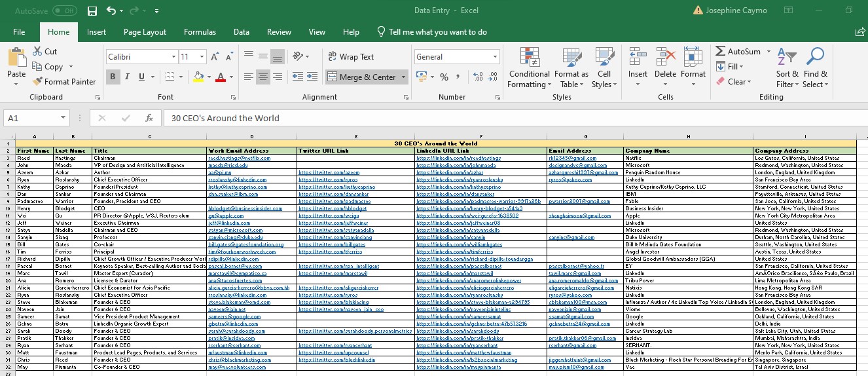Toggle Bold formatting button
The width and height of the screenshot is (868, 376).
pyautogui.click(x=113, y=77)
